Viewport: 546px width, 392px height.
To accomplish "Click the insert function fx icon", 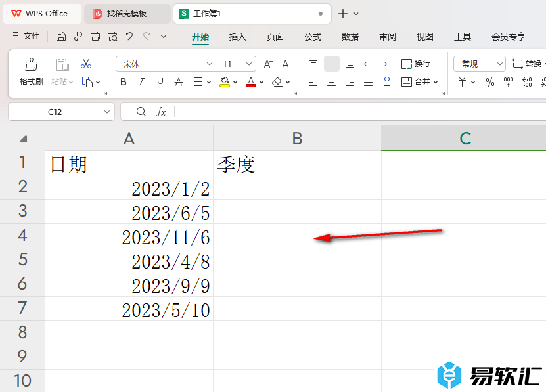I will [161, 112].
